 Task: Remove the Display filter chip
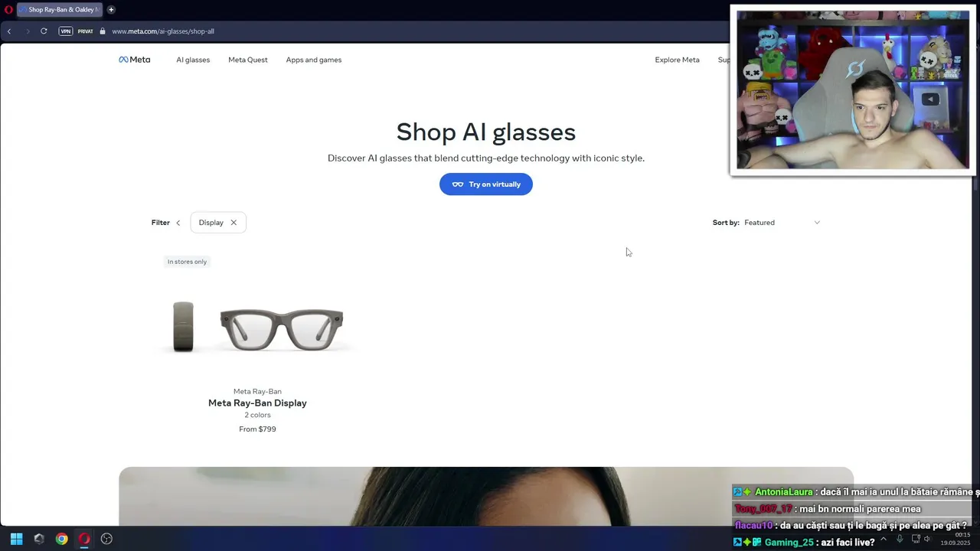tap(234, 223)
